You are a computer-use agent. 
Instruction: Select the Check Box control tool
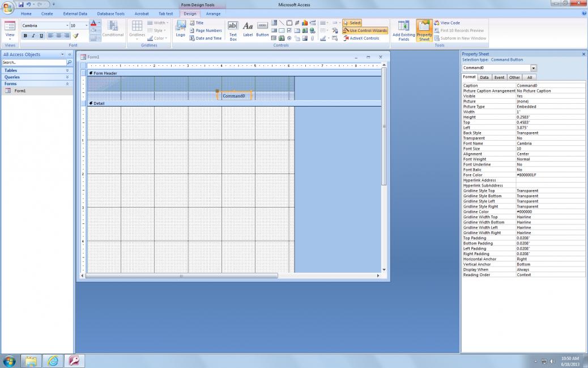pos(289,31)
